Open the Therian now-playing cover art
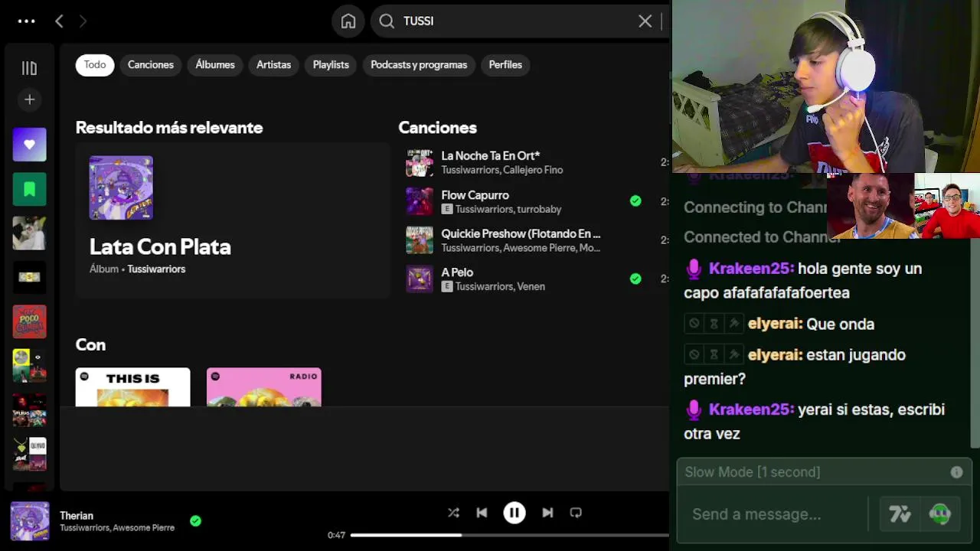This screenshot has height=551, width=980. click(x=30, y=521)
